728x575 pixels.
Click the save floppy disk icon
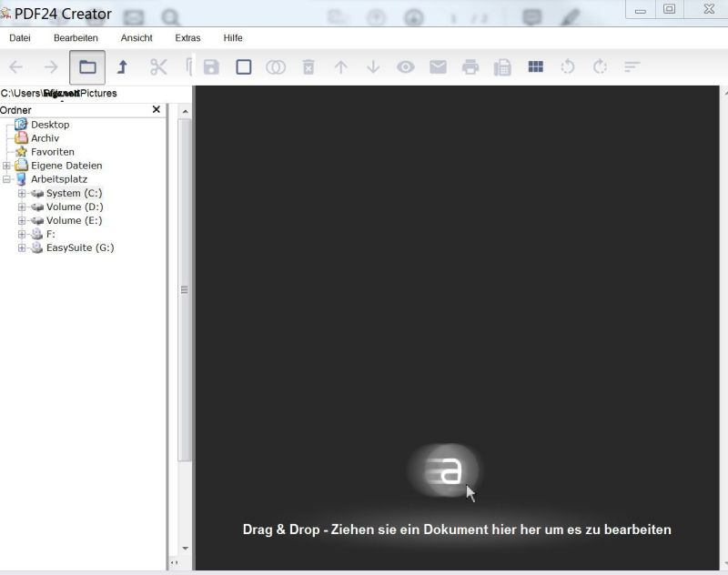coord(211,67)
